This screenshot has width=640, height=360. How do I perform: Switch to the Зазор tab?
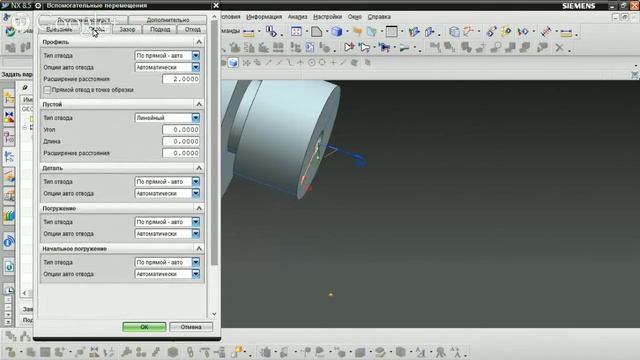click(x=127, y=29)
